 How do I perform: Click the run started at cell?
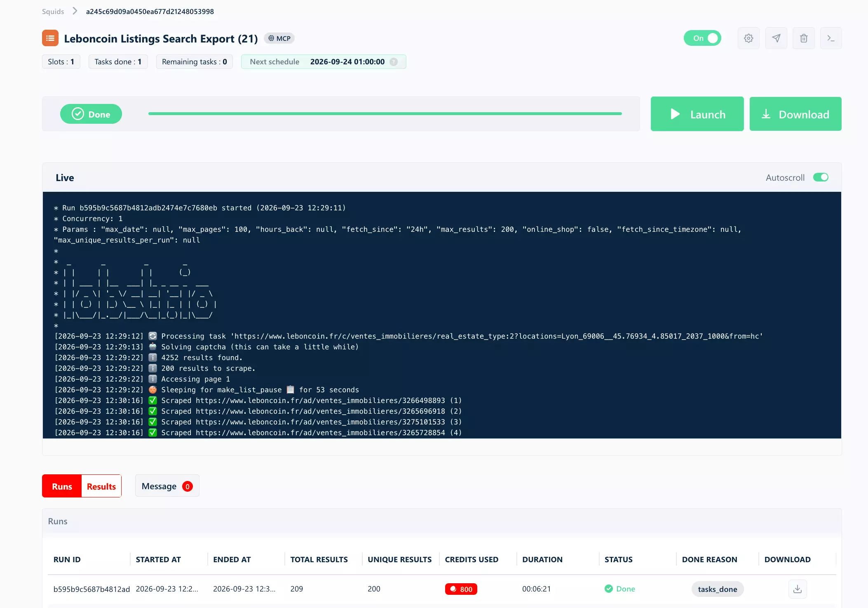[x=167, y=589]
